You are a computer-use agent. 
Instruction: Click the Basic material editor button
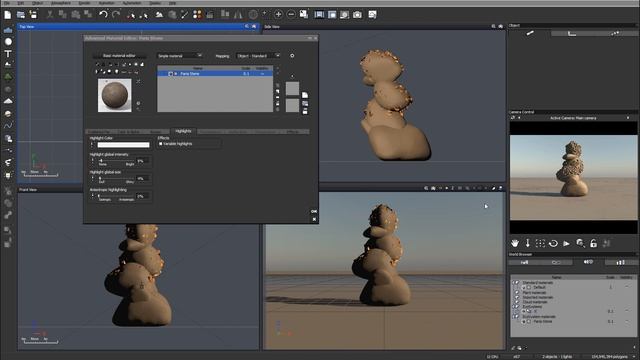click(x=119, y=56)
